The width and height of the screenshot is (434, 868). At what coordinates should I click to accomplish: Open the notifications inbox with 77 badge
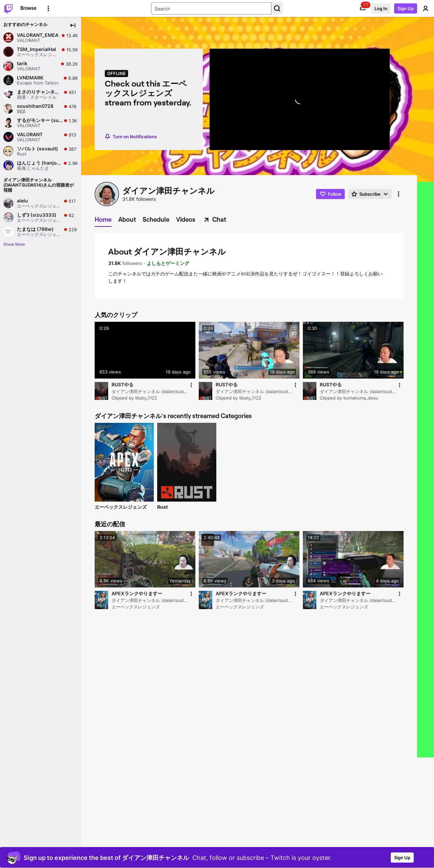point(363,8)
